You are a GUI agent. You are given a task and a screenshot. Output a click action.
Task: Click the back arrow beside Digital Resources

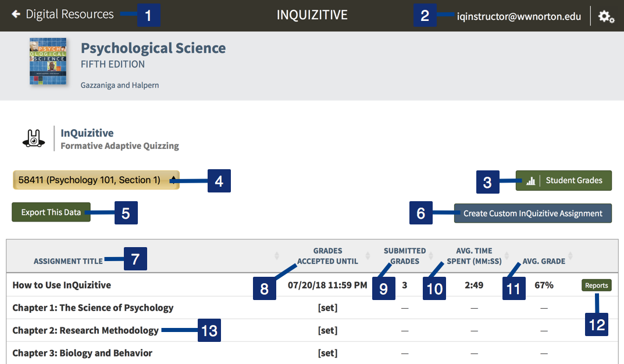16,15
